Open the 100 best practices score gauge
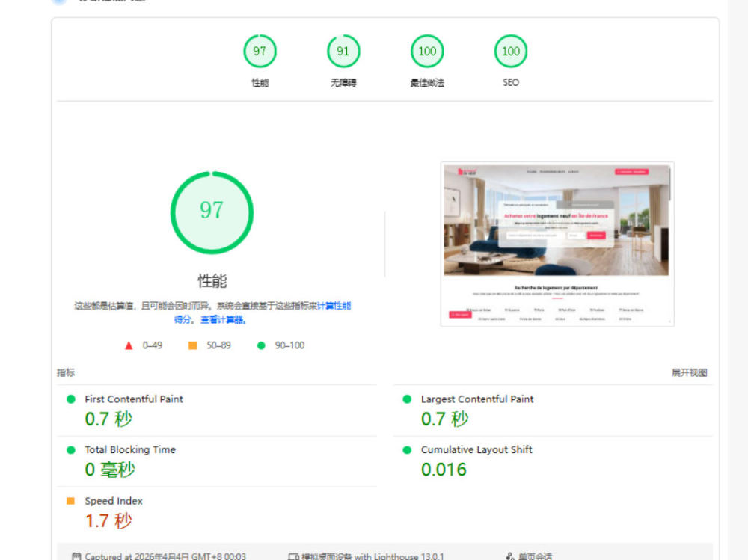 [427, 51]
